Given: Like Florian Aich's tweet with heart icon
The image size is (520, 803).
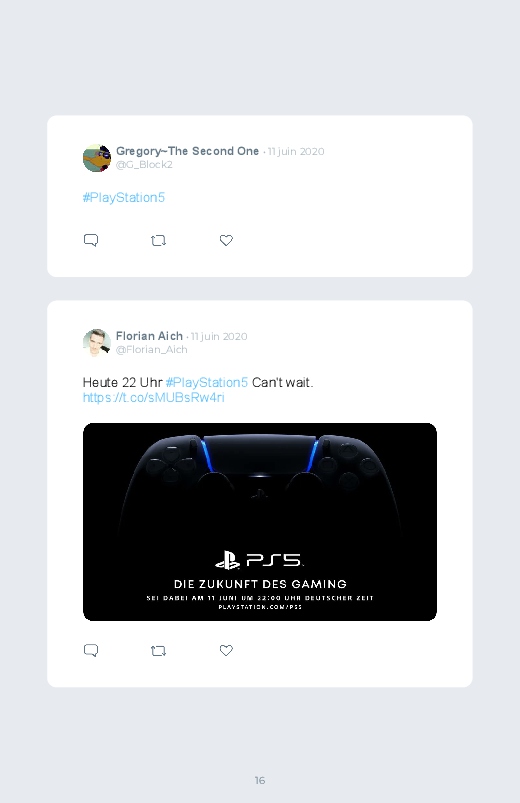Looking at the screenshot, I should [226, 650].
